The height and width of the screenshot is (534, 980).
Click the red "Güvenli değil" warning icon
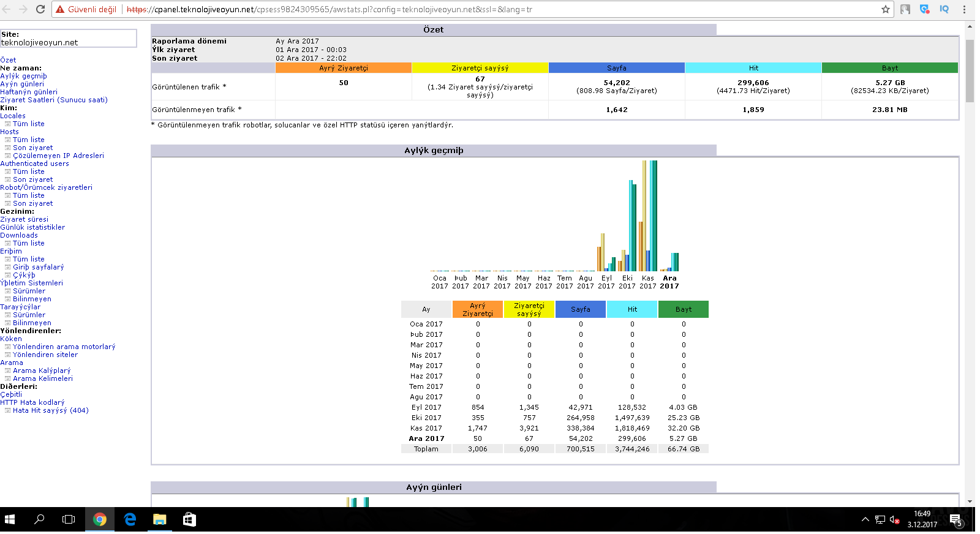60,9
